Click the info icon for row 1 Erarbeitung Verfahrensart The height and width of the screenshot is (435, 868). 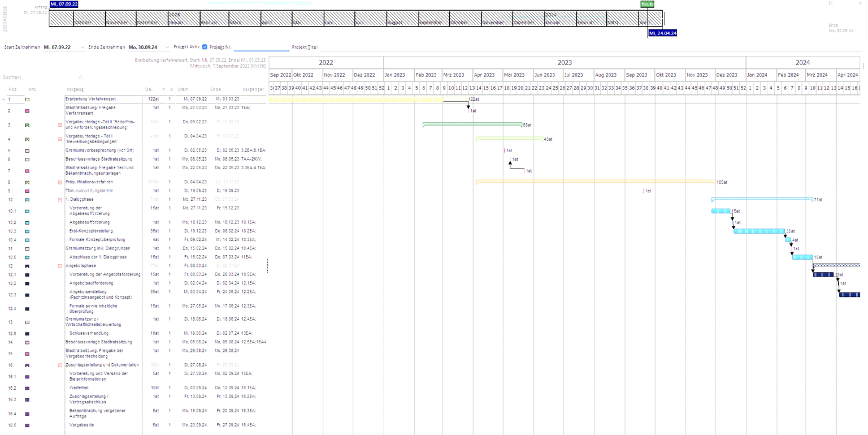pos(27,100)
